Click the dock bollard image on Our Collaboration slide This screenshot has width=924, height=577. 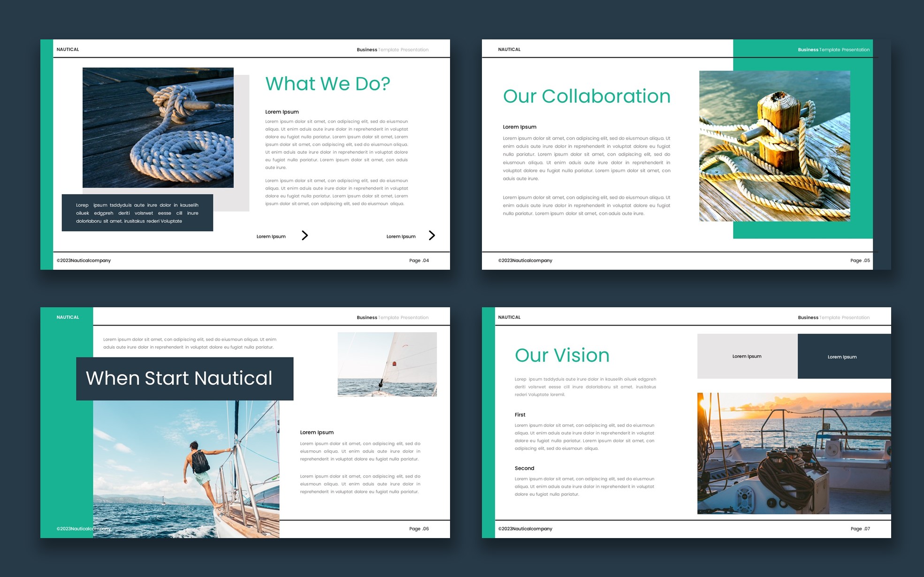coord(775,146)
